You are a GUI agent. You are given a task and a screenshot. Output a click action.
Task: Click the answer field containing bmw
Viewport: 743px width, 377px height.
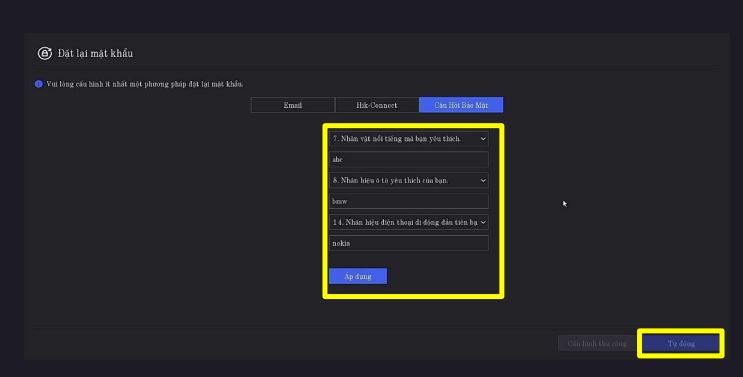tap(409, 201)
